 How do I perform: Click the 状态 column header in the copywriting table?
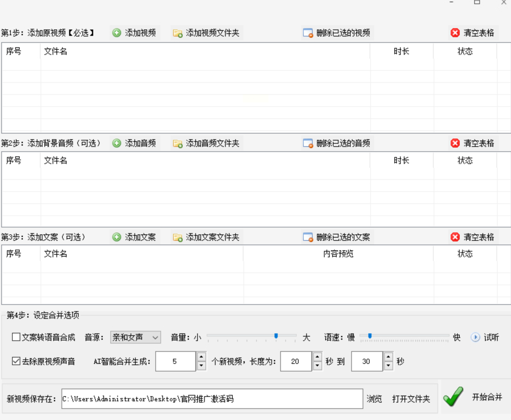click(465, 253)
